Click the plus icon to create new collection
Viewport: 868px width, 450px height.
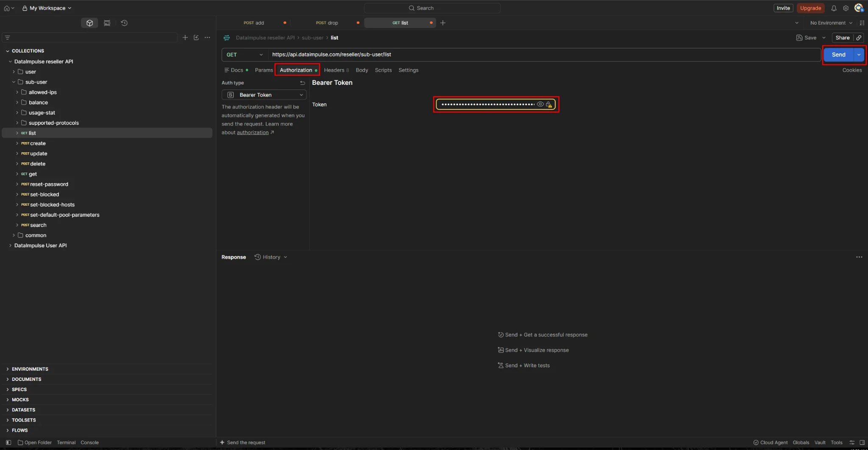pyautogui.click(x=185, y=38)
